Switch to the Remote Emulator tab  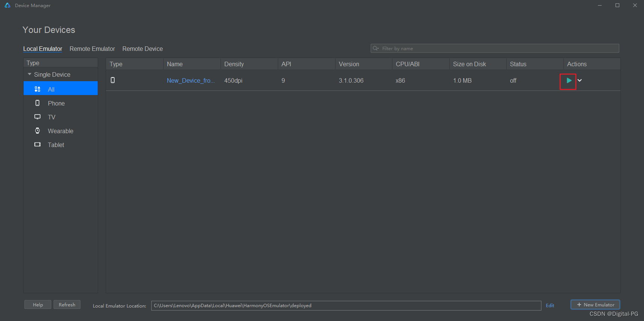(x=92, y=49)
